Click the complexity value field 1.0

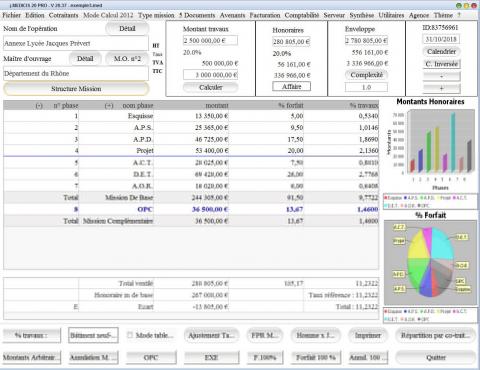(x=366, y=87)
